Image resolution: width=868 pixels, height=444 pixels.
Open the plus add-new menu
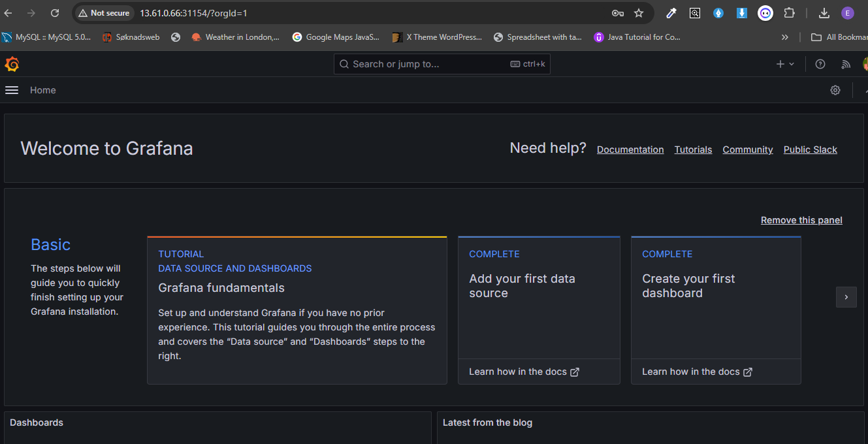(785, 64)
